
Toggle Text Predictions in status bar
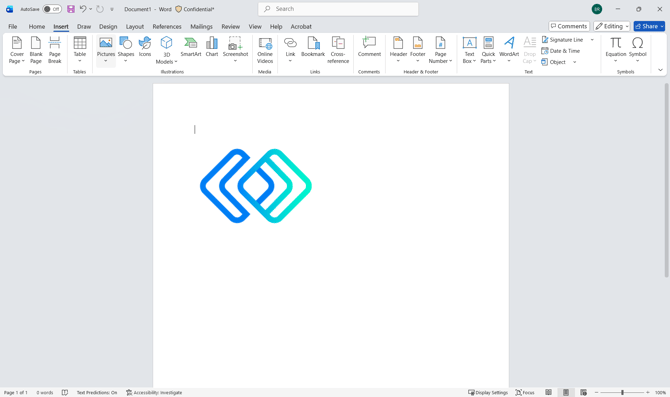pos(97,392)
